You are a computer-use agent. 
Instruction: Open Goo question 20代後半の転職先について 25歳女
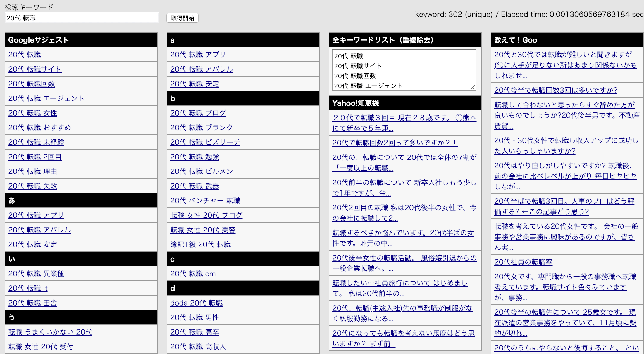[565, 323]
